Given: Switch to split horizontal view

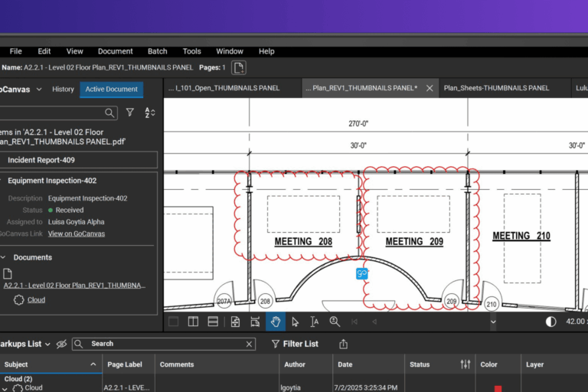Looking at the screenshot, I should [214, 322].
